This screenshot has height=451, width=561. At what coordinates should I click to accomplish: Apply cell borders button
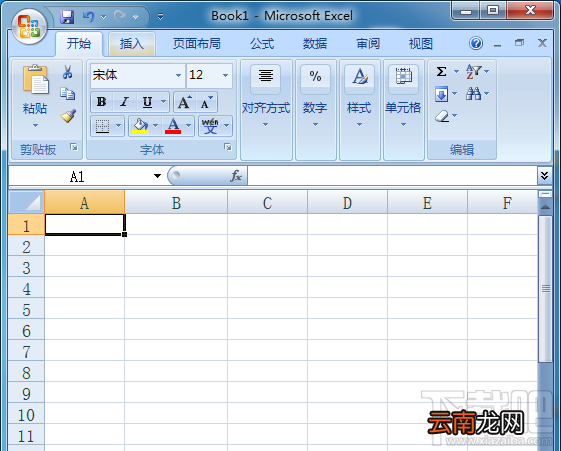point(102,126)
